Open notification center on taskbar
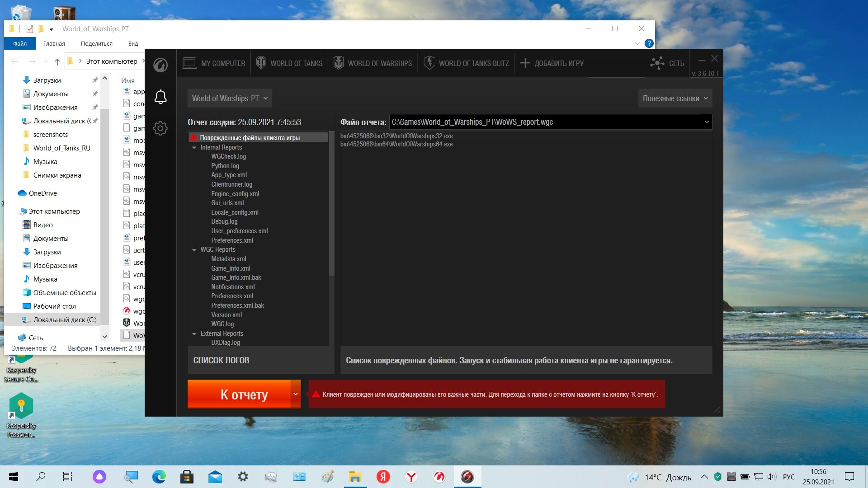The height and width of the screenshot is (488, 868). pos(849,477)
